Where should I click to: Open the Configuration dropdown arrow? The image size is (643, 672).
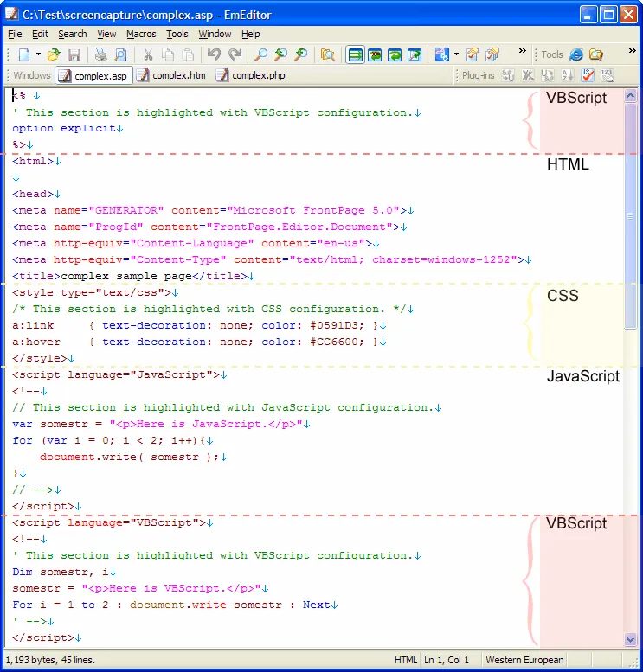[x=456, y=54]
